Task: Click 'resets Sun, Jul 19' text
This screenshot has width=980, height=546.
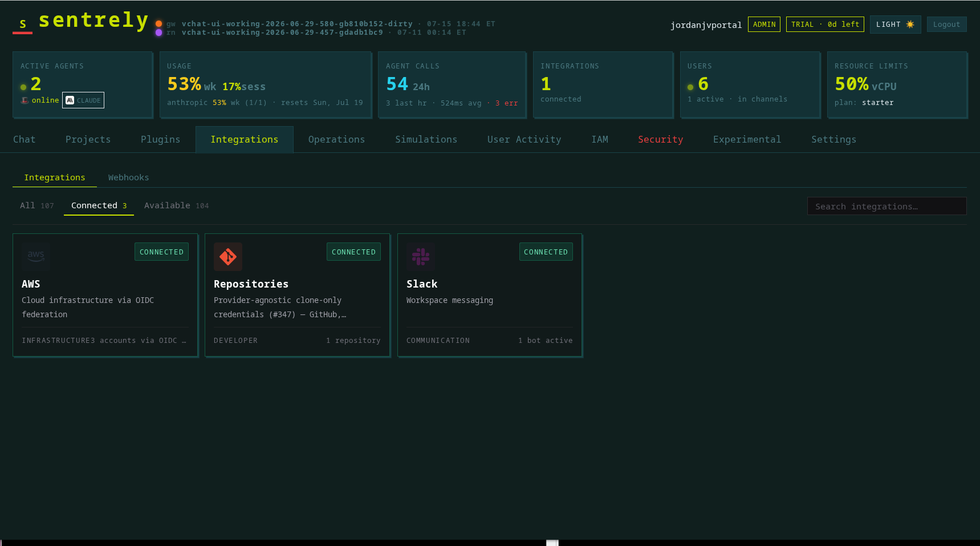Action: (x=322, y=103)
